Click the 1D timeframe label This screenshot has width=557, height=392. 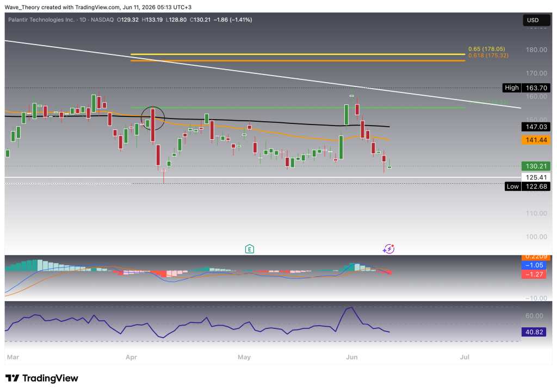pyautogui.click(x=83, y=20)
